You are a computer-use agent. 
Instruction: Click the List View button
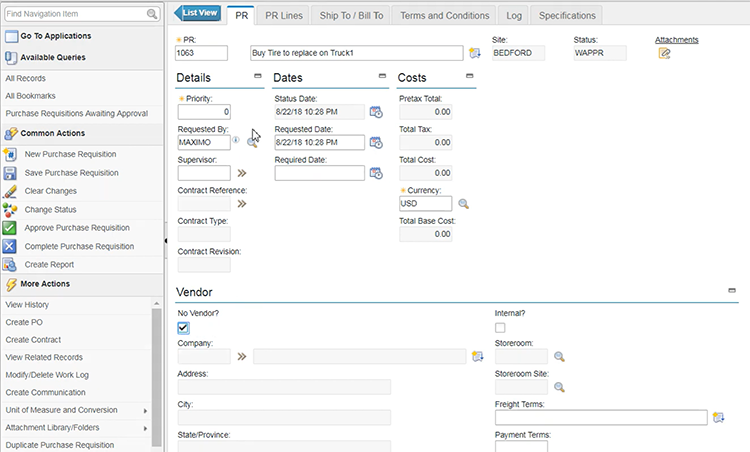199,13
